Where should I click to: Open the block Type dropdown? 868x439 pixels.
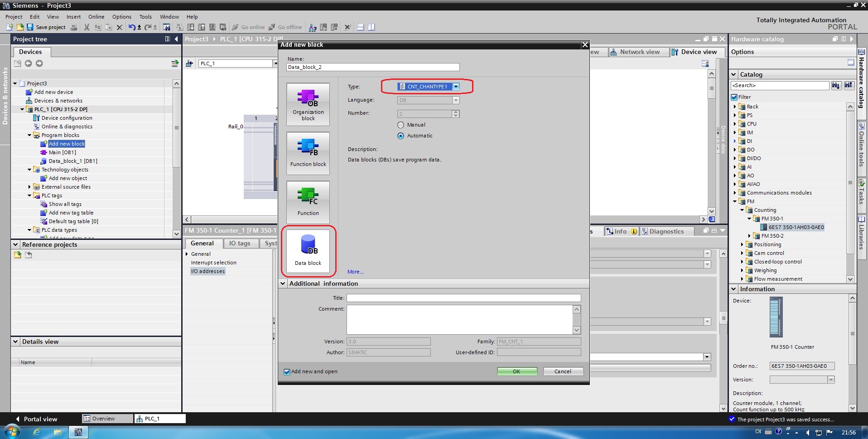(456, 87)
